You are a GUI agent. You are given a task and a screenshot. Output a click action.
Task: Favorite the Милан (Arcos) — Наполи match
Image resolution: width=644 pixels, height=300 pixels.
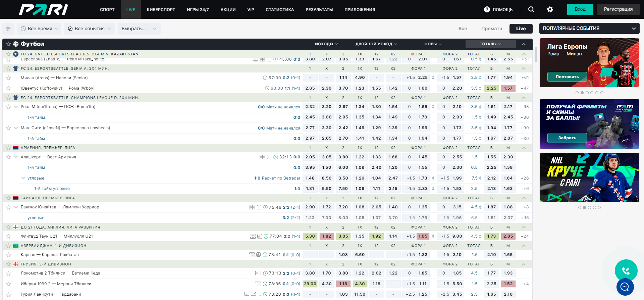tap(8, 78)
